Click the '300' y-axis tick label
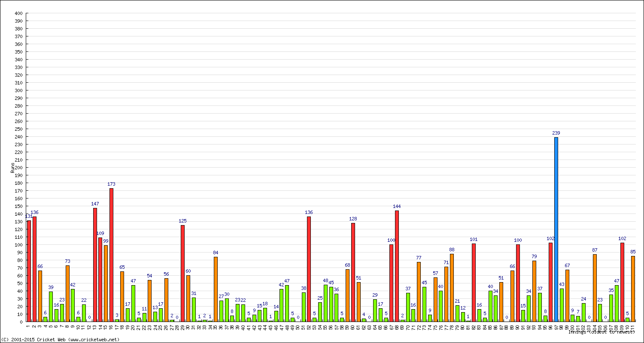The image size is (644, 343). pyautogui.click(x=18, y=90)
